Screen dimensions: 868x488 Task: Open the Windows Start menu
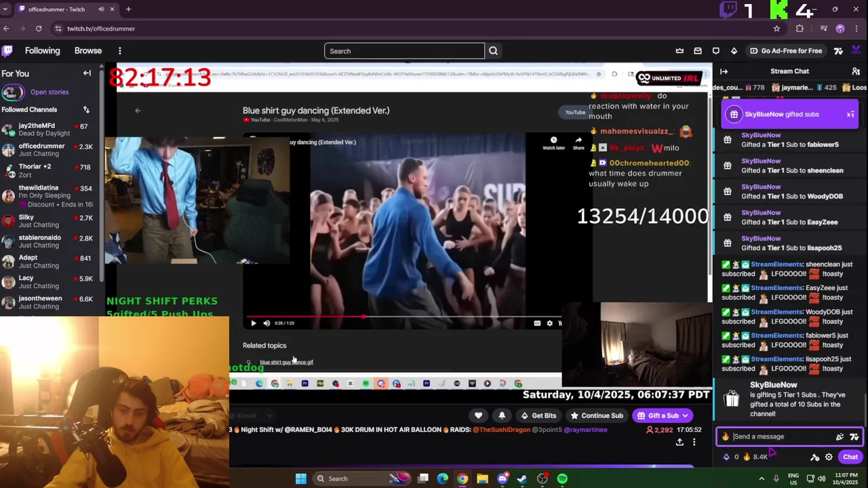click(x=301, y=479)
